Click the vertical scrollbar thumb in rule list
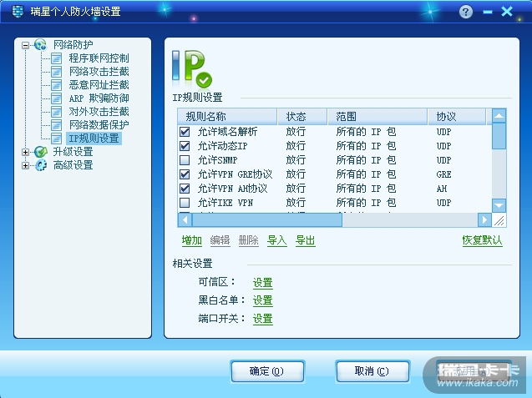The width and height of the screenshot is (532, 398). [499, 136]
